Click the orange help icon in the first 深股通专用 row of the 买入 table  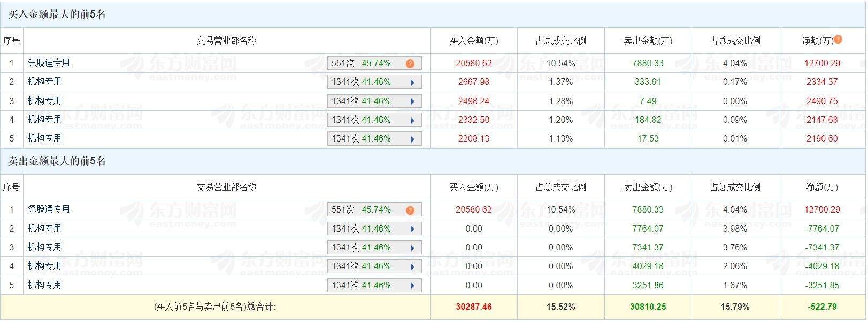[410, 64]
